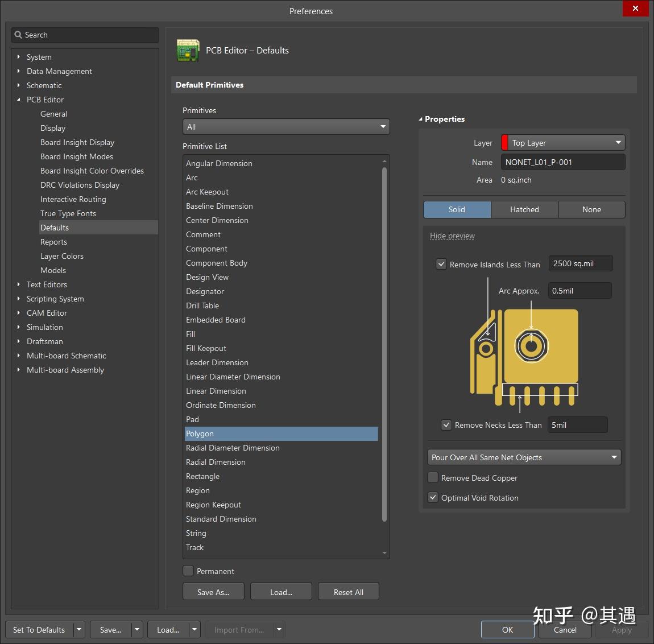Image resolution: width=654 pixels, height=644 pixels.
Task: Expand the Draftsman tree node
Action: pos(18,341)
